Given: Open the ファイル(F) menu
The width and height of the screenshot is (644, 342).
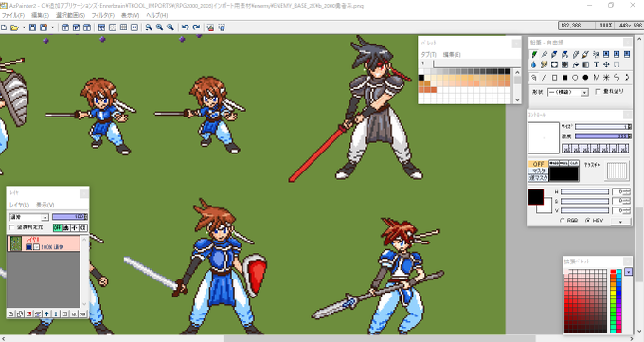Looking at the screenshot, I should (12, 15).
